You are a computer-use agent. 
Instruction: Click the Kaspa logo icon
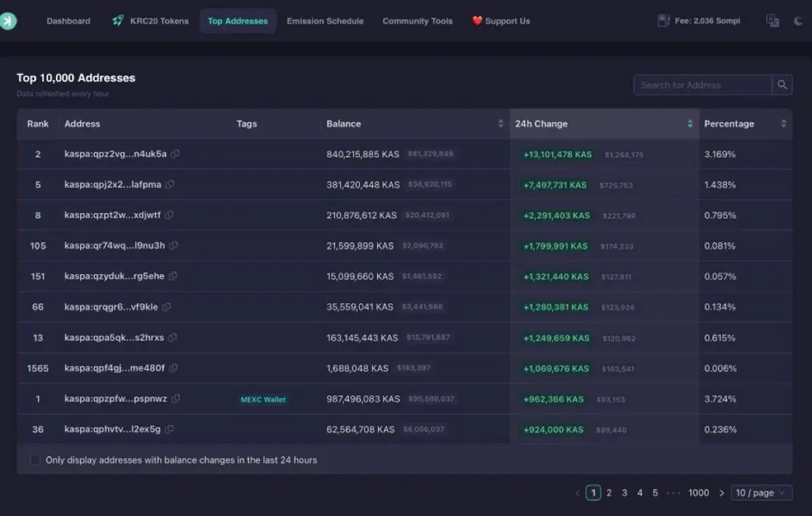[x=8, y=20]
